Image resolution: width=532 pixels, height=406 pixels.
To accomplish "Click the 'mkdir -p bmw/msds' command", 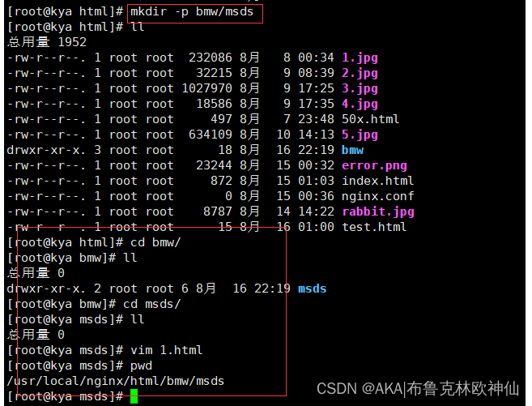I will (192, 12).
